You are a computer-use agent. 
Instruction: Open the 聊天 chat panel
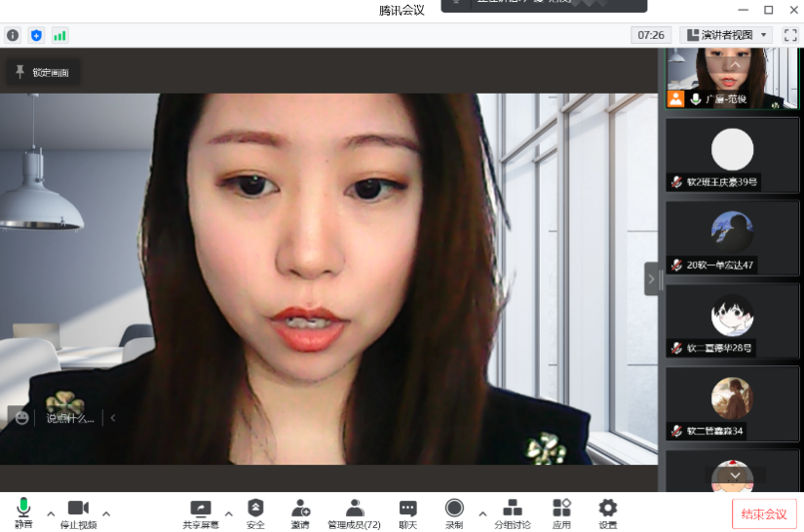click(x=407, y=513)
